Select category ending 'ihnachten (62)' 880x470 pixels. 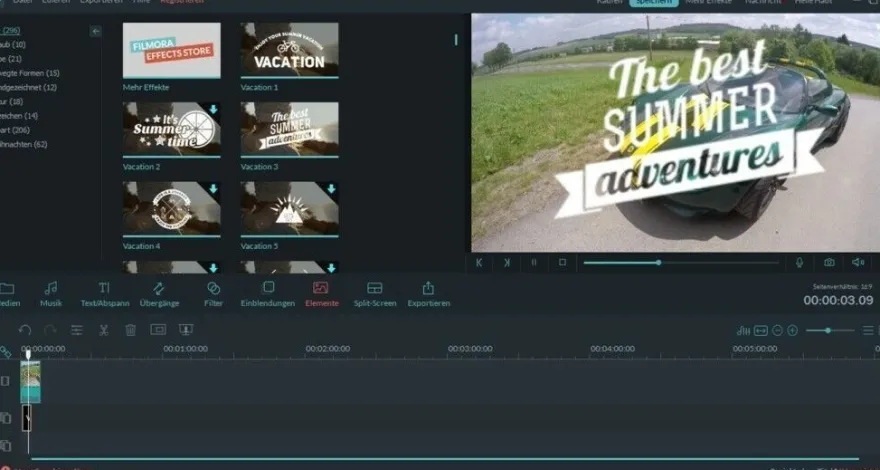point(24,144)
